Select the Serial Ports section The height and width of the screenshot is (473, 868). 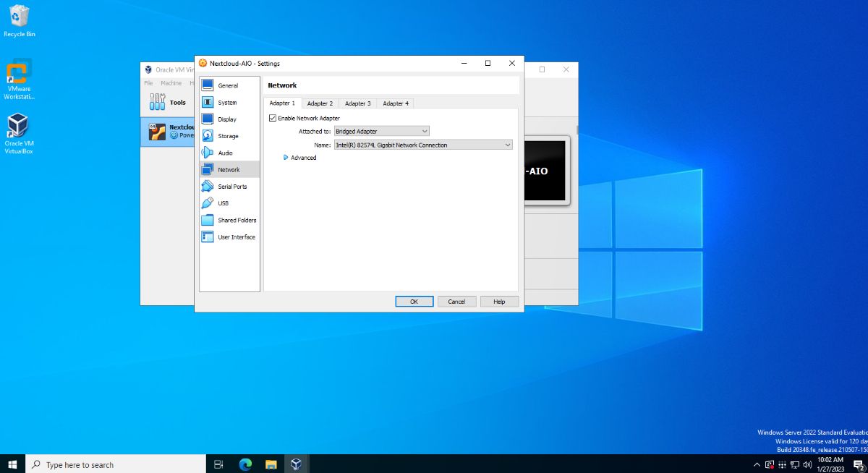[231, 186]
